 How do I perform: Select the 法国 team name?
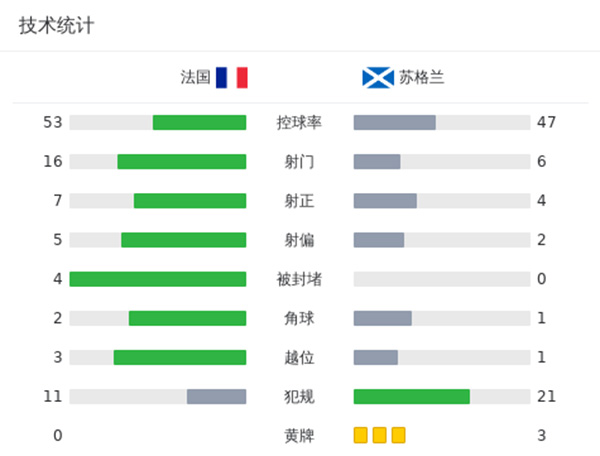(195, 78)
